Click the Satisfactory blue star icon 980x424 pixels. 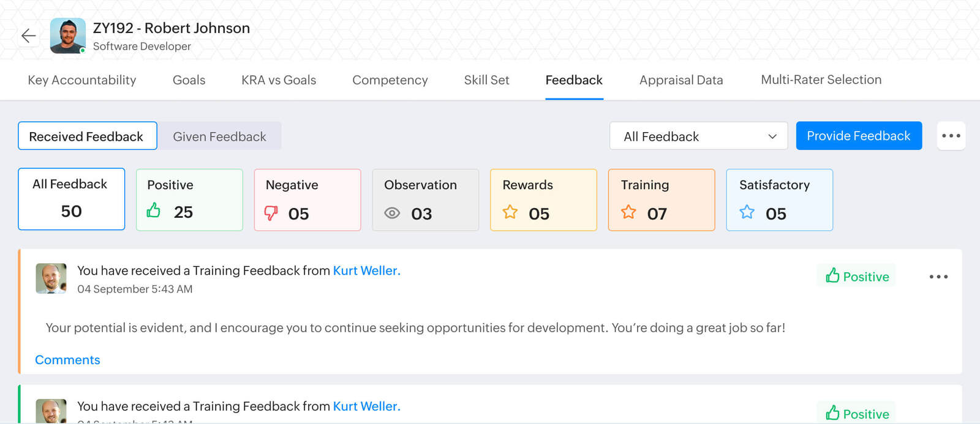pyautogui.click(x=747, y=212)
